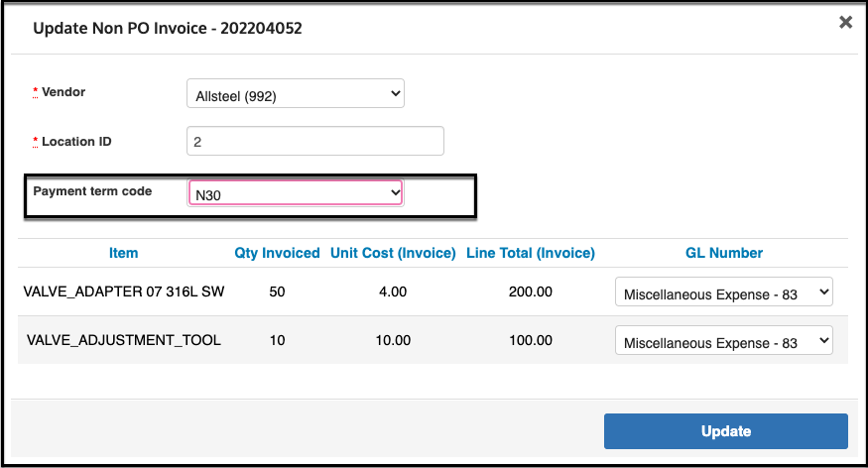868x468 pixels.
Task: Click the Item column header
Action: 123,253
